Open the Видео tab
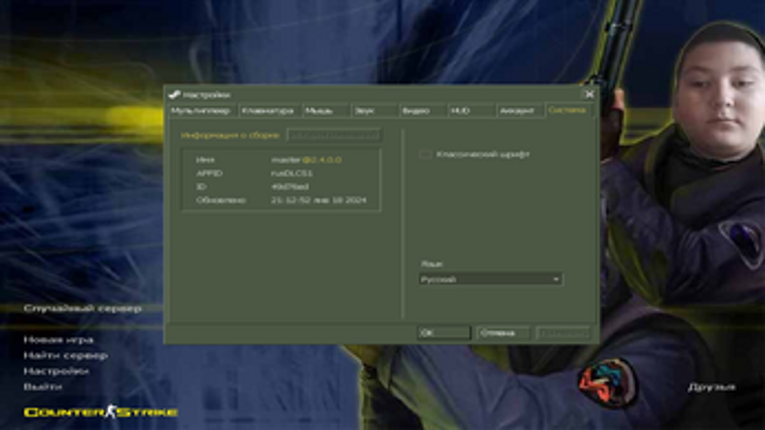765x430 pixels. click(x=423, y=111)
